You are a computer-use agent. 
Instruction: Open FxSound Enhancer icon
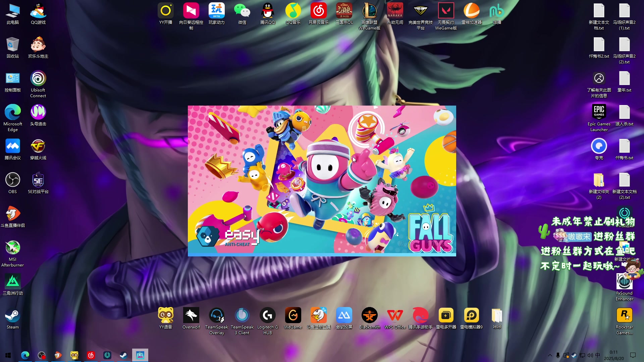tap(625, 288)
